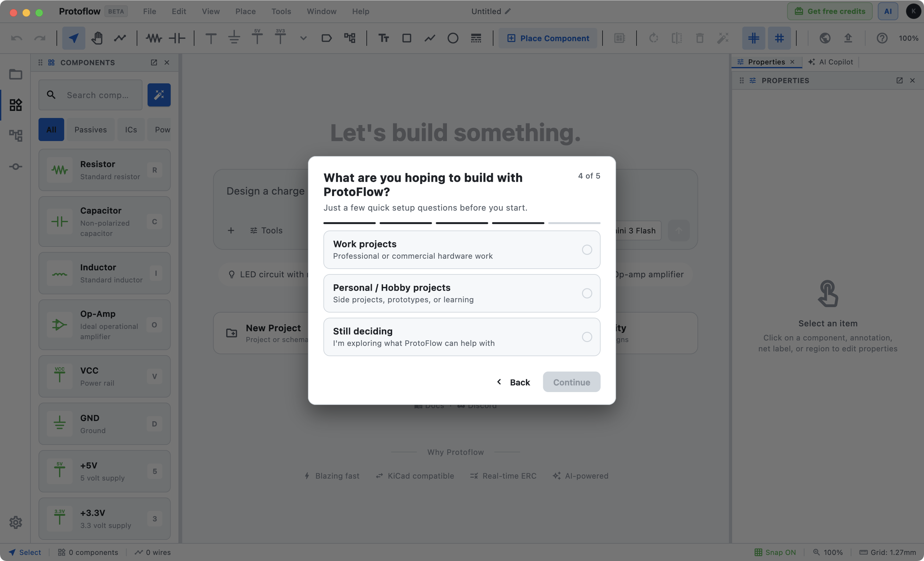This screenshot has width=924, height=561.
Task: Select the Work projects radio option
Action: [x=462, y=250]
